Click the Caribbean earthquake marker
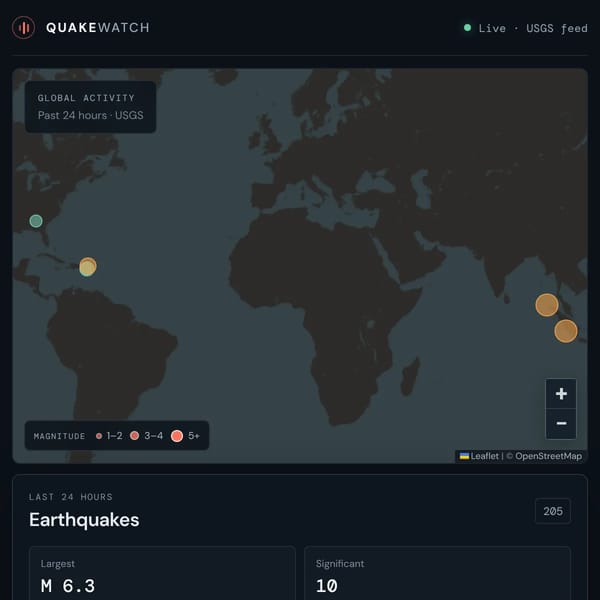Viewport: 600px width, 600px height. [88, 267]
